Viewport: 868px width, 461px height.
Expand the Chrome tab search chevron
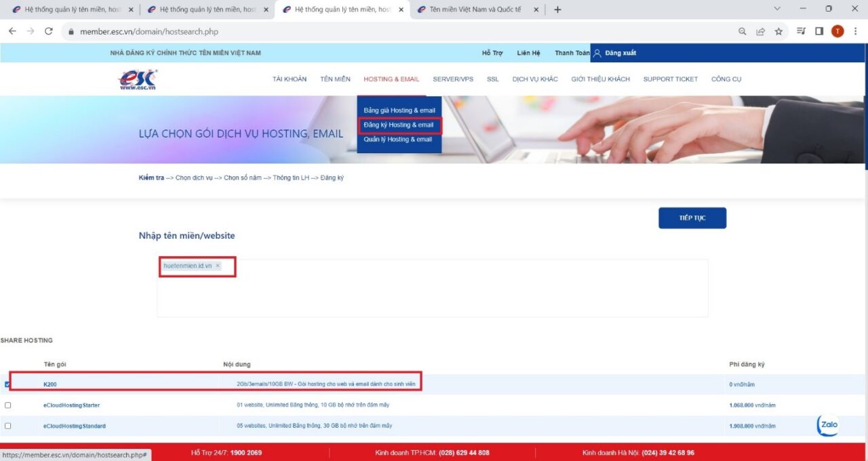777,9
